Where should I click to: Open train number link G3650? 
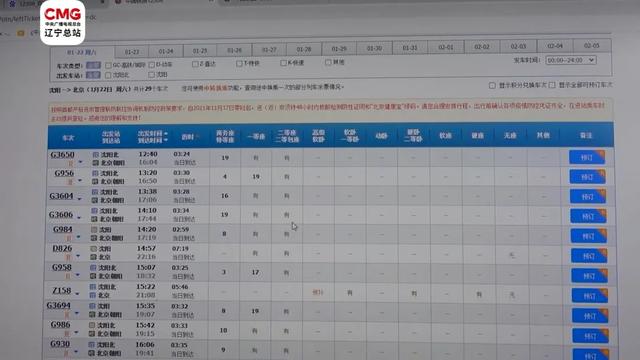[62, 155]
